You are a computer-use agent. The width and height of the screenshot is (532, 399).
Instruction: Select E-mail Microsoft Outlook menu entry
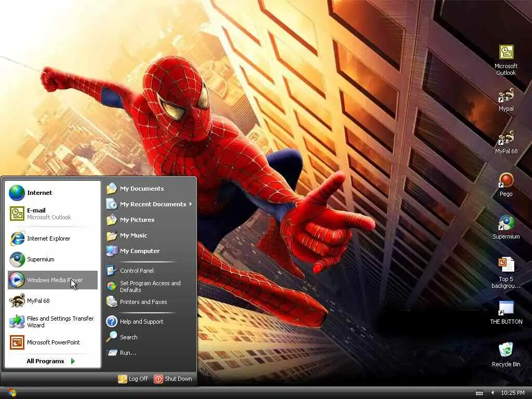[52, 214]
